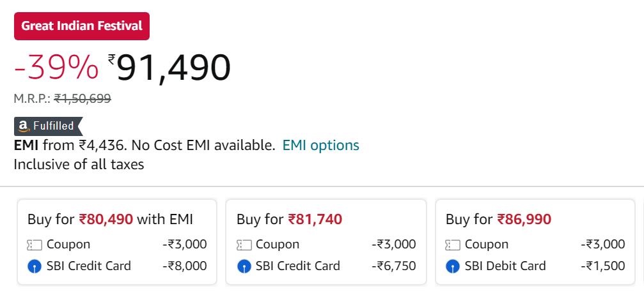Image resolution: width=644 pixels, height=295 pixels.
Task: Click SBI logo in ₹80,490 EMI offer
Action: point(35,267)
